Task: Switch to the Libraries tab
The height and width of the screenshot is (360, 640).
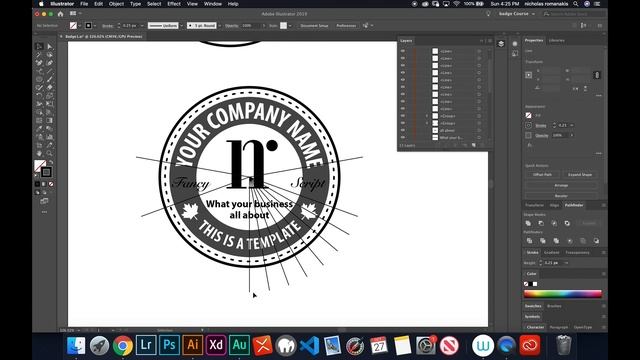Action: pos(557,40)
